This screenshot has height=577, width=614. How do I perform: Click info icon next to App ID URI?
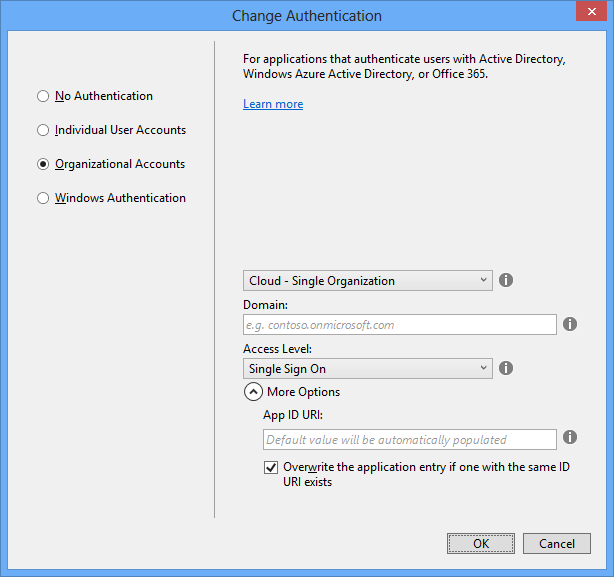coord(570,438)
